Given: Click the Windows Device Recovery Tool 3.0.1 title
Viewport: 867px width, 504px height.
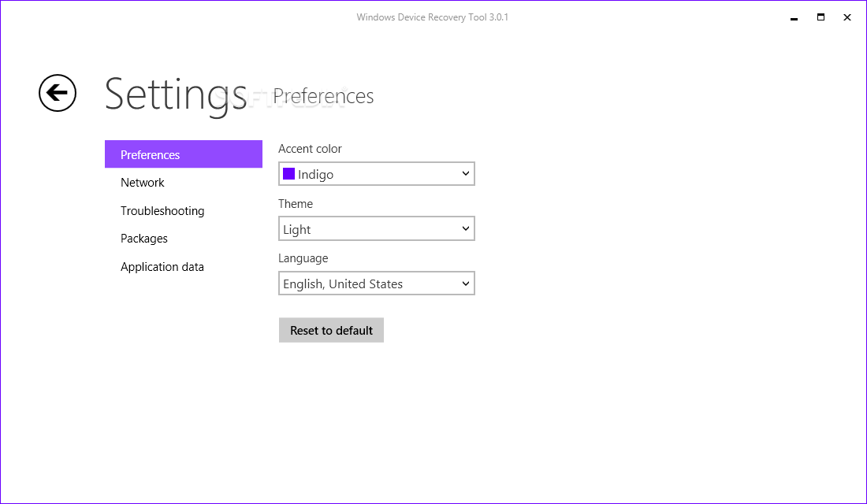Looking at the screenshot, I should click(433, 17).
